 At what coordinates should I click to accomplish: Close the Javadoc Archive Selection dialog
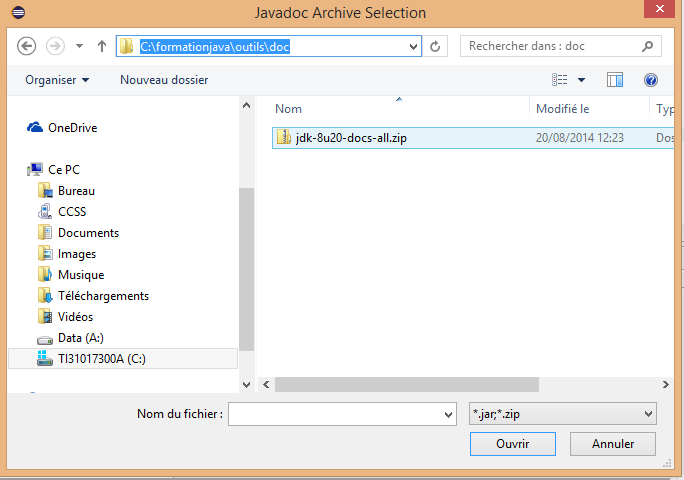coord(660,8)
